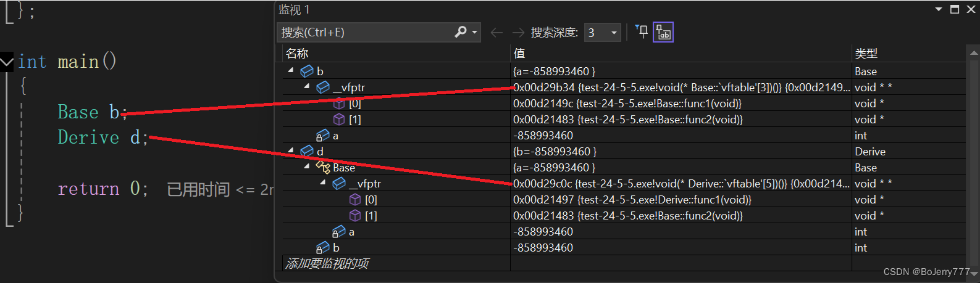
Task: Click the 类型 column header
Action: pos(908,54)
